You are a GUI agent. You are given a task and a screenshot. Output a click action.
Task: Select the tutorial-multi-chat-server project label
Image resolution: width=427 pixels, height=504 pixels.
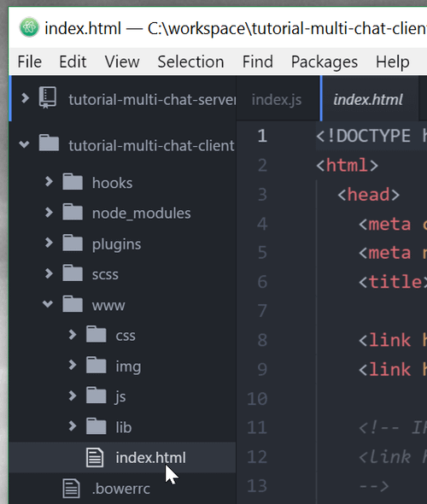[152, 100]
